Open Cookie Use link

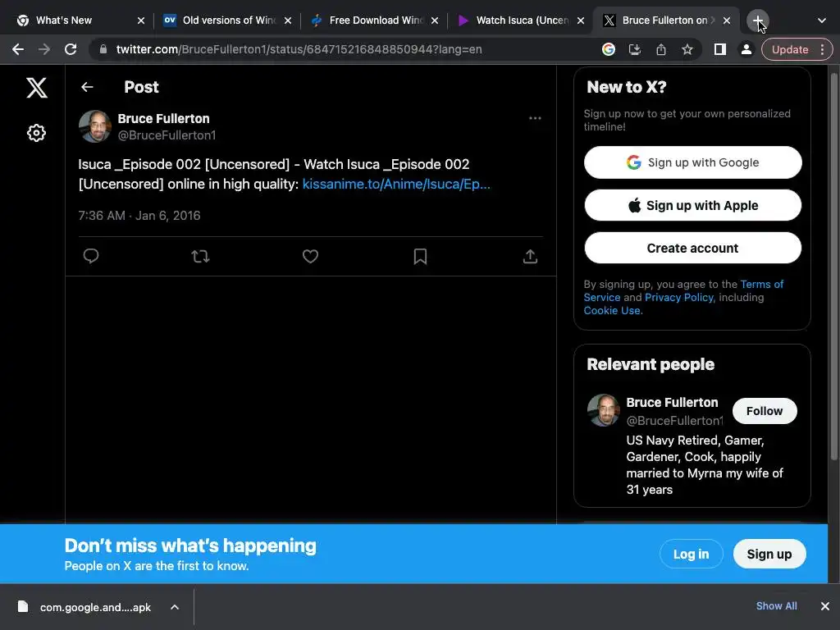click(x=612, y=311)
